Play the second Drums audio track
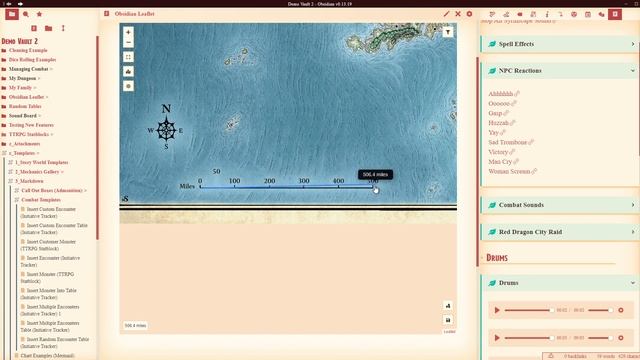 point(497,338)
